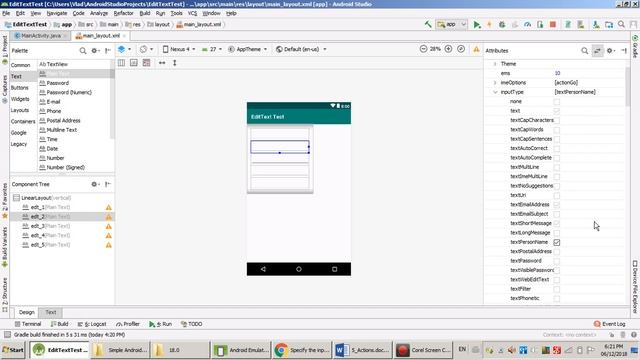The width and height of the screenshot is (640, 360).
Task: Select LinearLayout in Component Tree
Action: point(62,198)
